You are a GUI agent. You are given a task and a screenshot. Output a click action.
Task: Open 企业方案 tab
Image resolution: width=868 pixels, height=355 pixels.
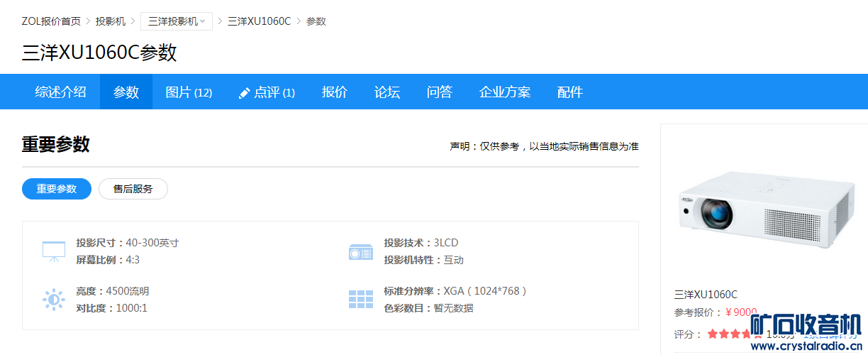click(x=505, y=92)
